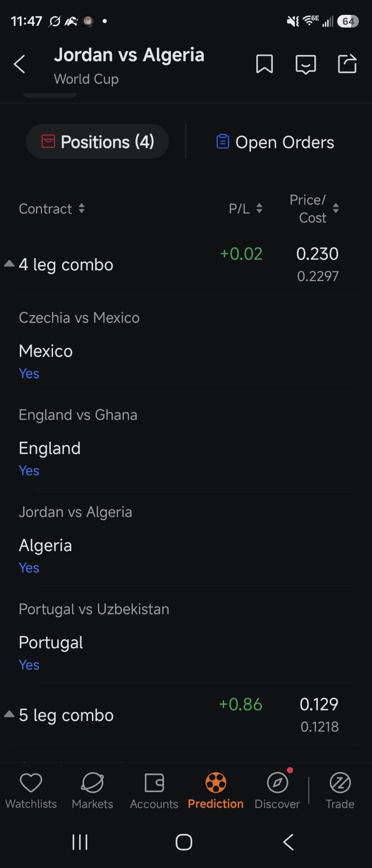372x868 pixels.
Task: Open Accounts via the wallet icon
Action: (154, 790)
